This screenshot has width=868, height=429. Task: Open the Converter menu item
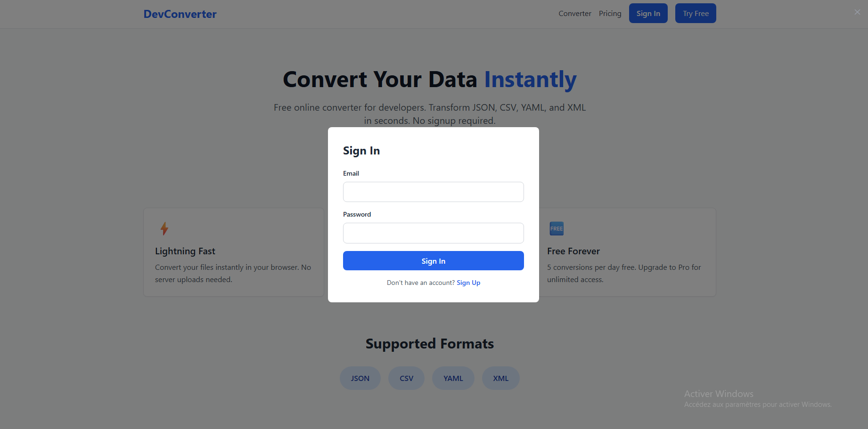pos(574,13)
